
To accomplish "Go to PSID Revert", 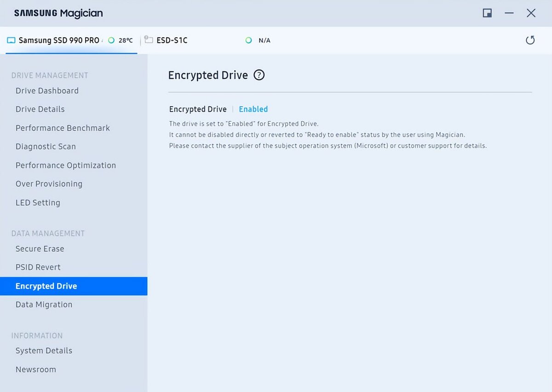I will click(x=38, y=267).
